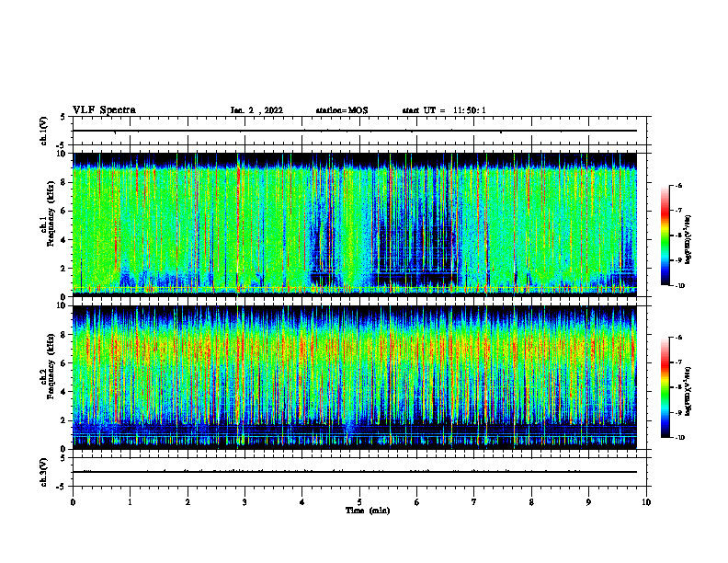The height and width of the screenshot is (563, 728).
Task: Click the "Time (min)" axis label
Action: click(x=368, y=511)
